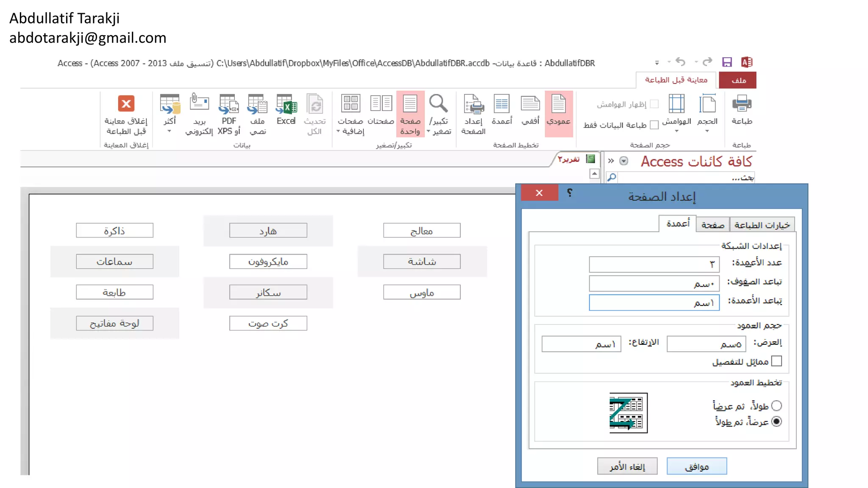Click the Column Spacing (تباعد الأعمدة) input field
The image size is (868, 488).
(x=654, y=302)
